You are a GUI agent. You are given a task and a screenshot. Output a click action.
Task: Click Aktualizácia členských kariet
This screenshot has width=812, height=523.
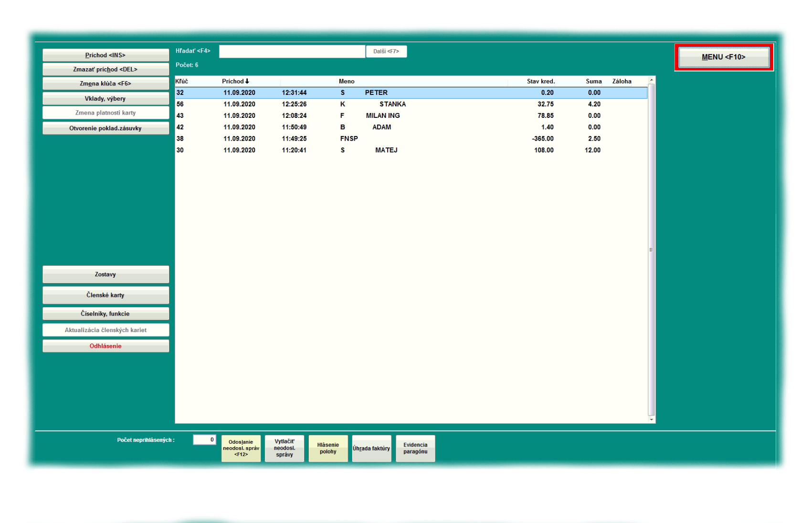pyautogui.click(x=105, y=330)
